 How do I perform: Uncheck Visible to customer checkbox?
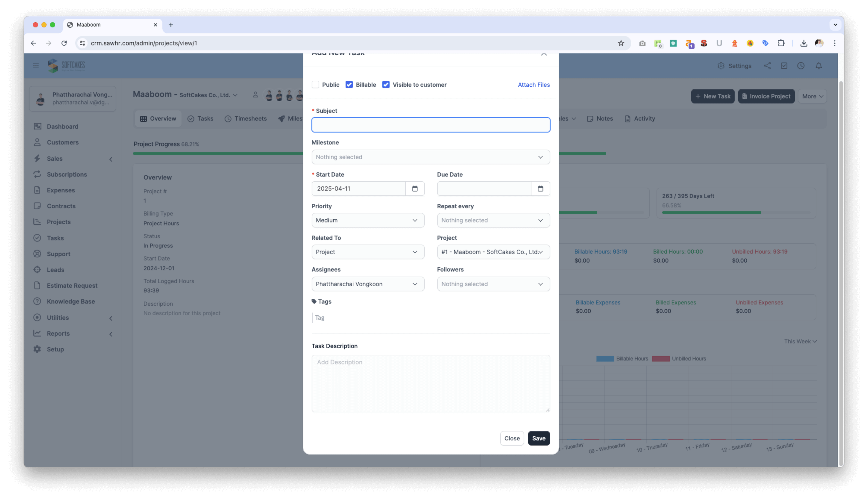[386, 85]
